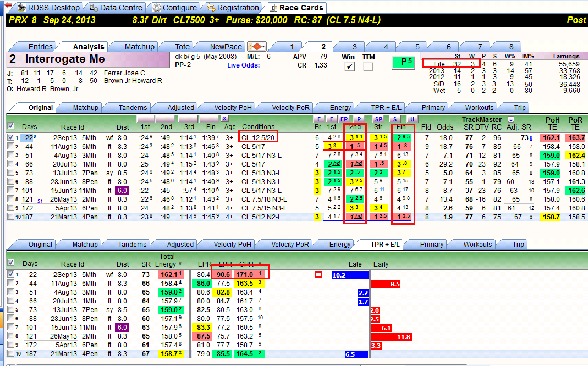The image size is (588, 366).
Task: Select horse tab number 3
Action: click(354, 47)
